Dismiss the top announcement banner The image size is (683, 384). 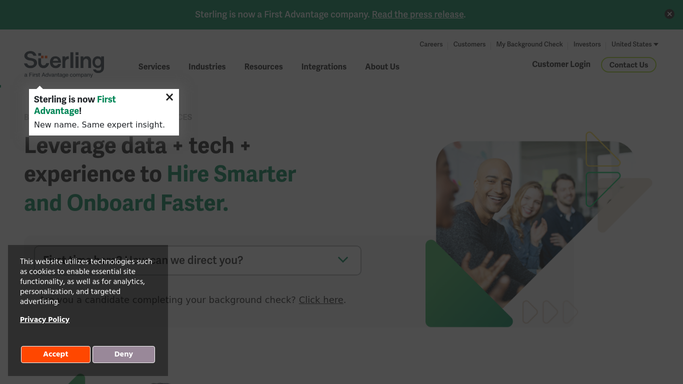[x=669, y=14]
